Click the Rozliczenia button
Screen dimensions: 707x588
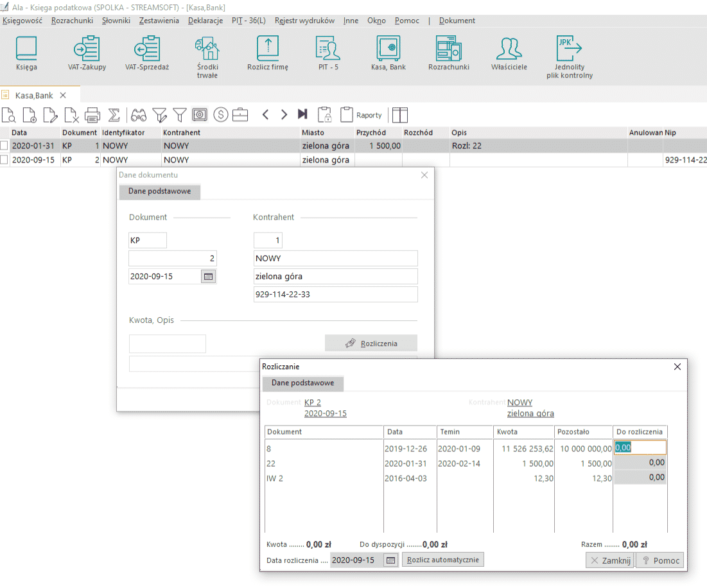click(x=371, y=343)
